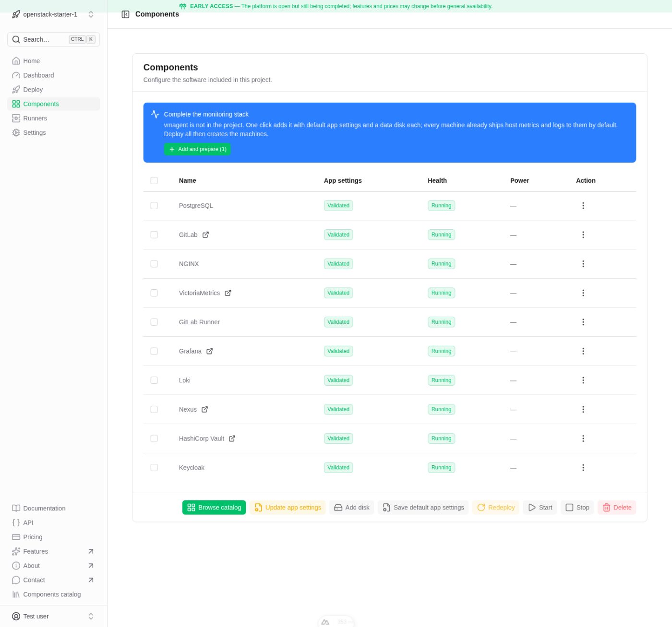Open API in sidebar
The width and height of the screenshot is (672, 627).
[x=53, y=523]
